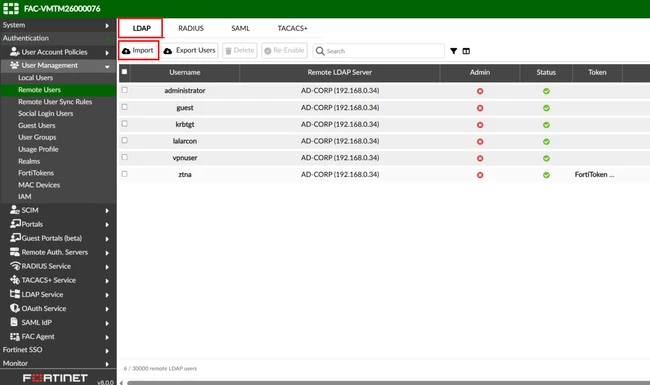Click the search magnifier icon
The width and height of the screenshot is (650, 385).
click(x=320, y=51)
